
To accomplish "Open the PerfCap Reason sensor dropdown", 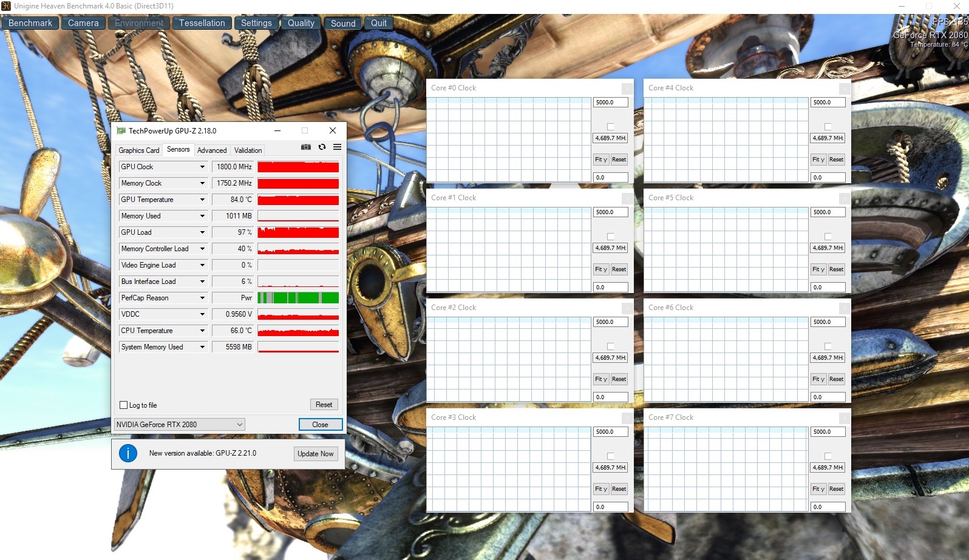I will pos(202,298).
